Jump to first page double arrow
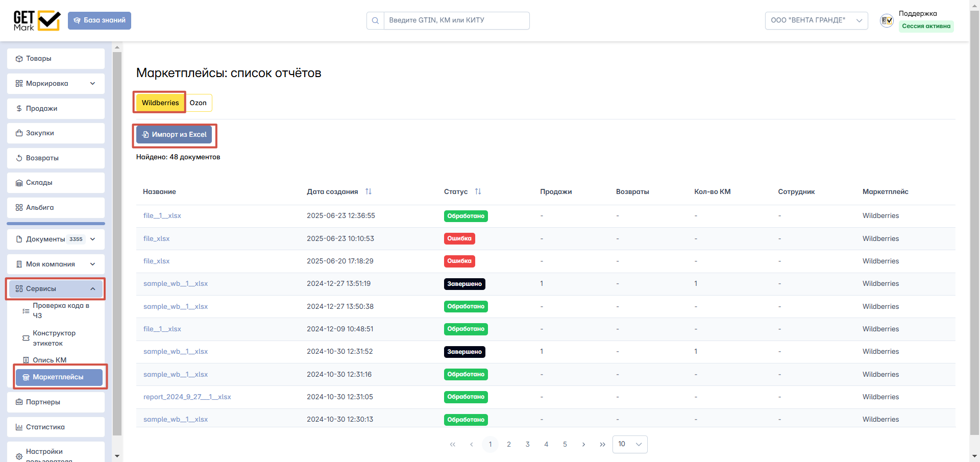The image size is (980, 462). coord(453,444)
